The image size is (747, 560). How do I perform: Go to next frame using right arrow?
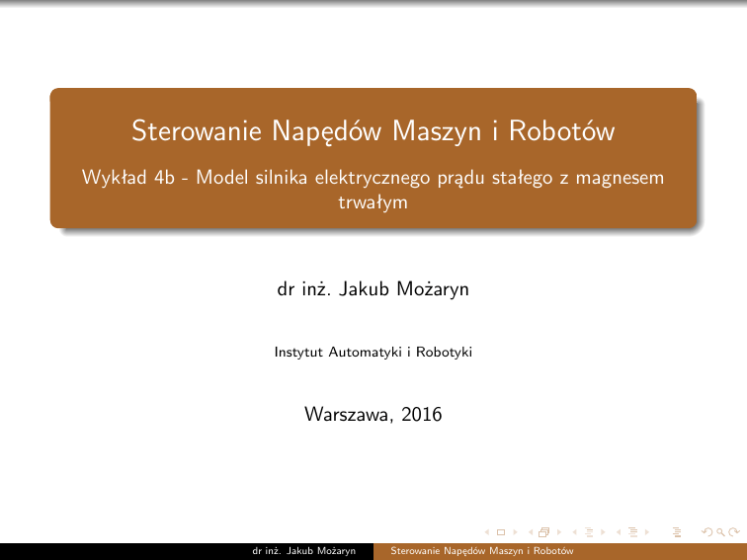(x=559, y=533)
